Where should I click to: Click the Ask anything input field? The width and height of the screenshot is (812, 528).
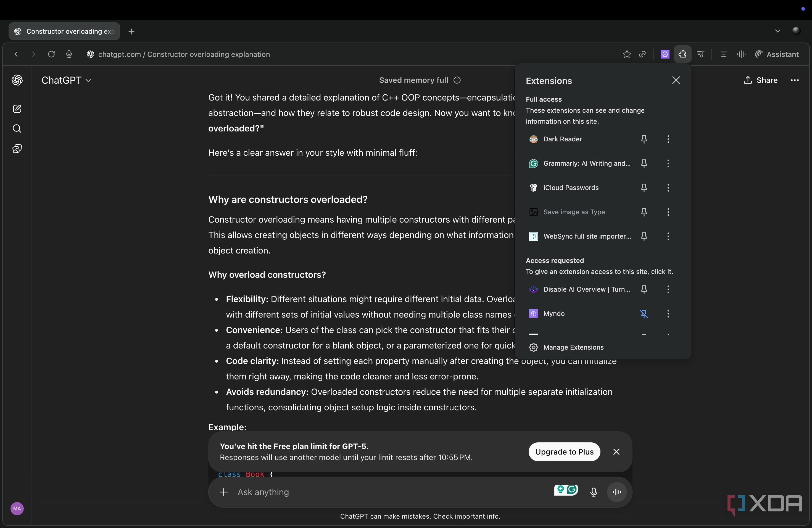tap(392, 492)
